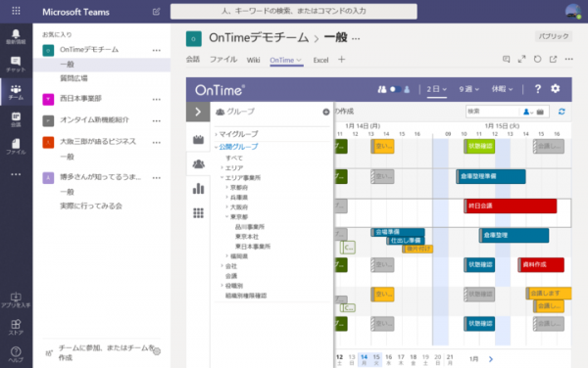Open the Store (ストア) icon
588x368 pixels.
tap(16, 327)
